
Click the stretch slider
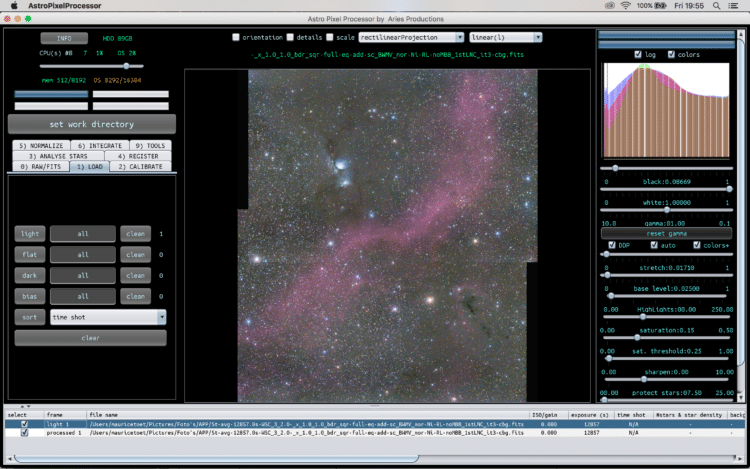click(666, 254)
